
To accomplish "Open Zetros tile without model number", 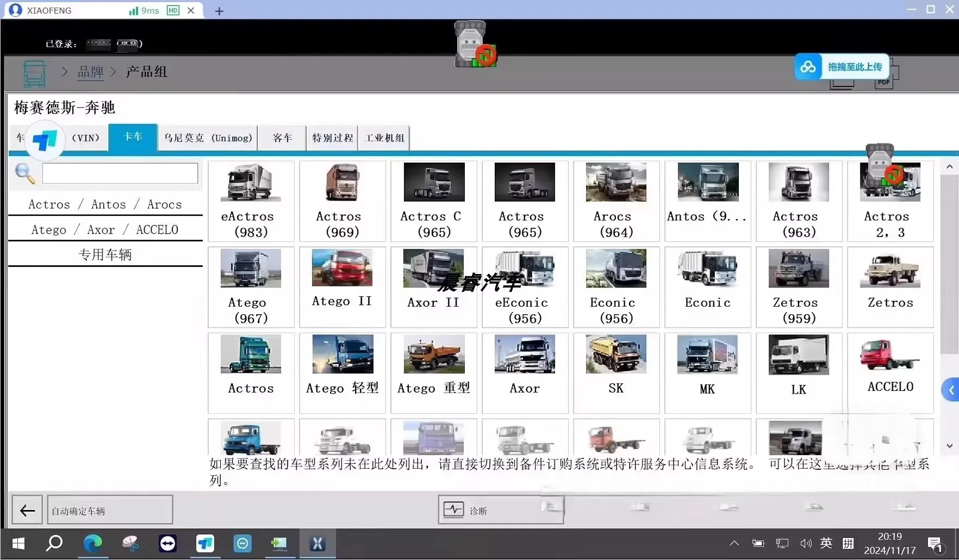I will click(890, 287).
